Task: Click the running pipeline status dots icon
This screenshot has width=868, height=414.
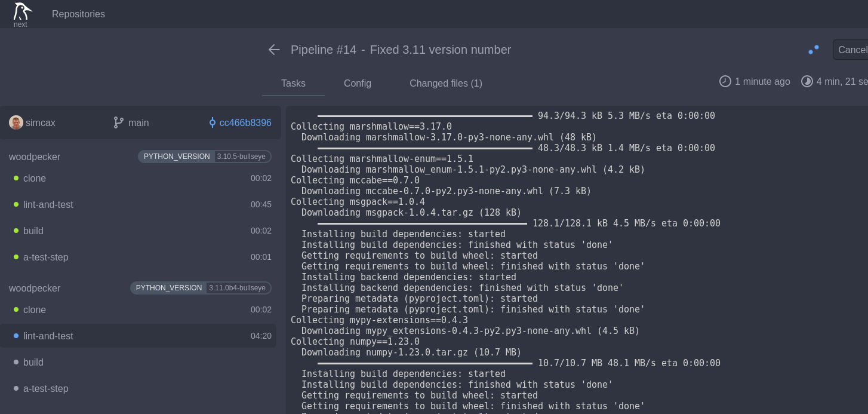Action: [813, 50]
